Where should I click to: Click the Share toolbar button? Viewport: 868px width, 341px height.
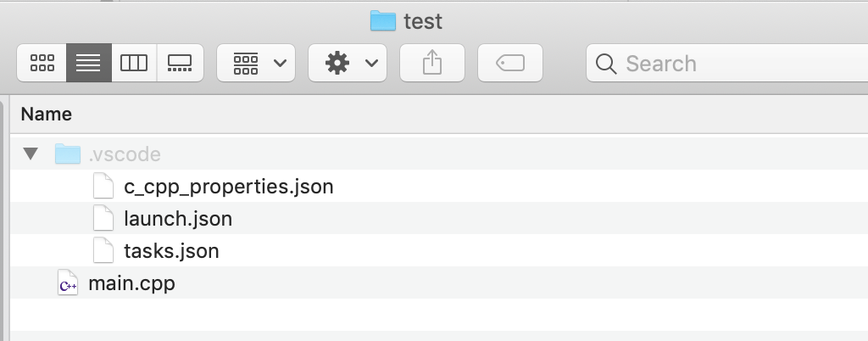432,63
